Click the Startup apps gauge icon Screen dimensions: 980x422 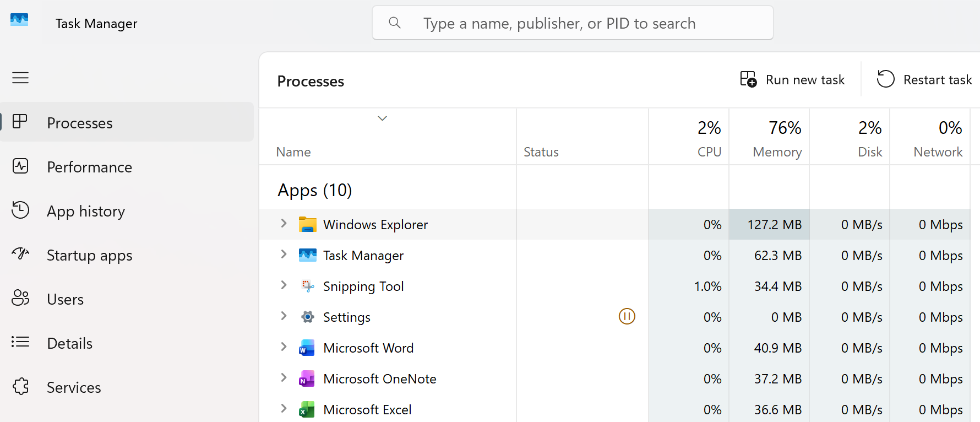click(20, 253)
